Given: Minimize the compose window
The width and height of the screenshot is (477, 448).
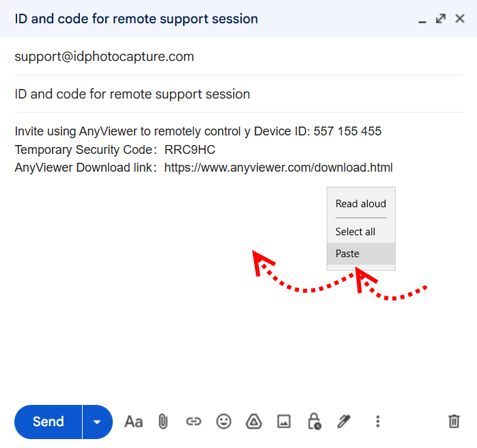Looking at the screenshot, I should pyautogui.click(x=423, y=20).
